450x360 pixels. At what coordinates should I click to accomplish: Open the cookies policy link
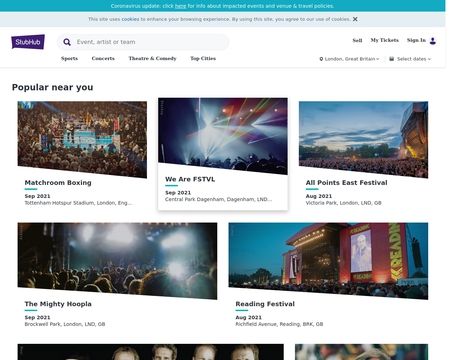pyautogui.click(x=130, y=19)
